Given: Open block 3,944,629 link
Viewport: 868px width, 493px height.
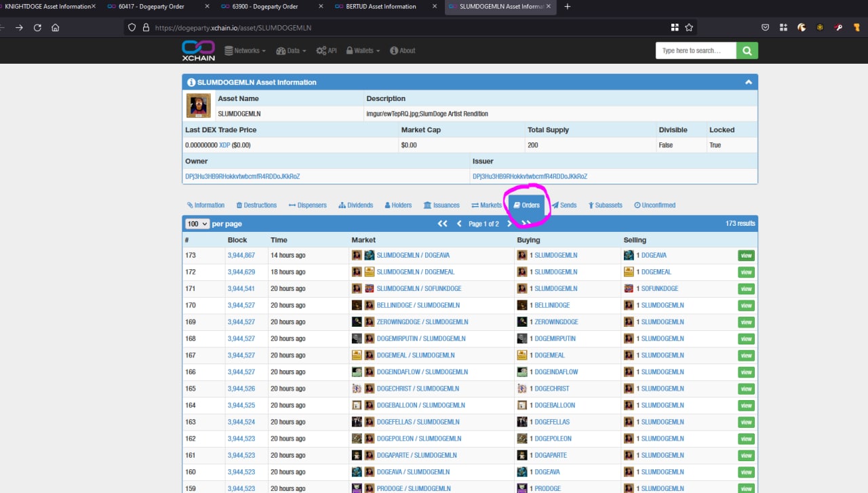Looking at the screenshot, I should pyautogui.click(x=241, y=272).
